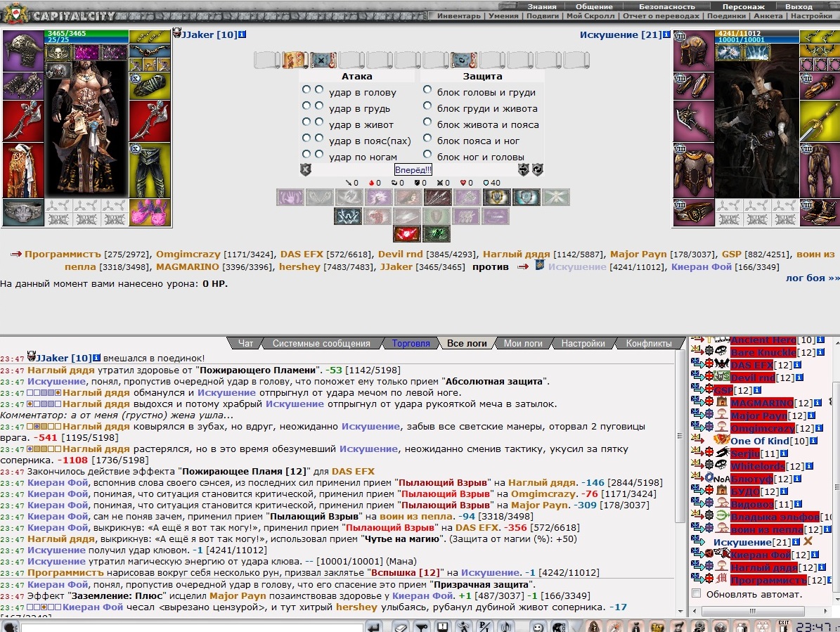Screen dimensions: 840x632
Task: Click the X icon beside Искушение[21] in list
Action: click(808, 541)
